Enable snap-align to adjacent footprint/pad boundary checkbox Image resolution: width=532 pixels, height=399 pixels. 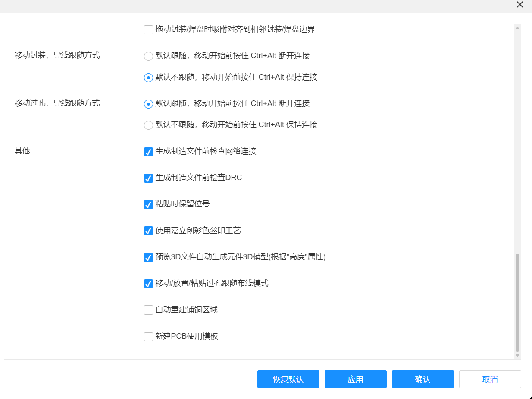[x=148, y=30]
